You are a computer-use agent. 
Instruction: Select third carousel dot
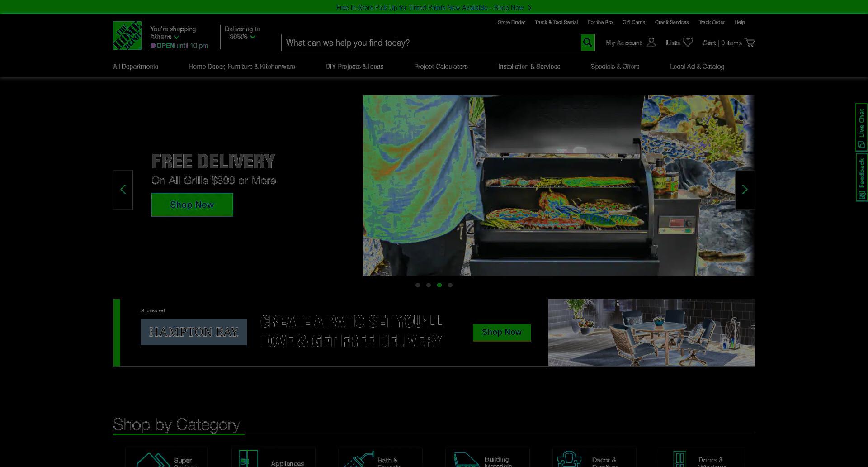[x=439, y=285]
